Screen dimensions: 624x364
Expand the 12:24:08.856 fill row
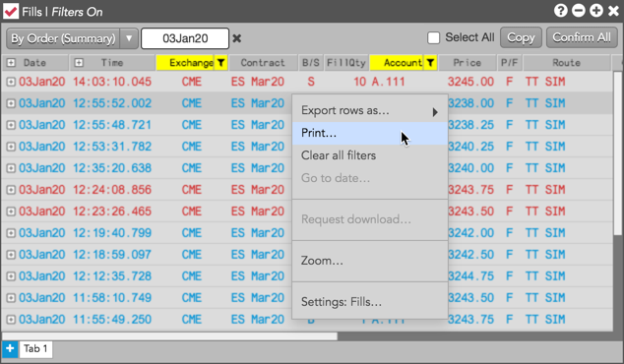coord(11,190)
